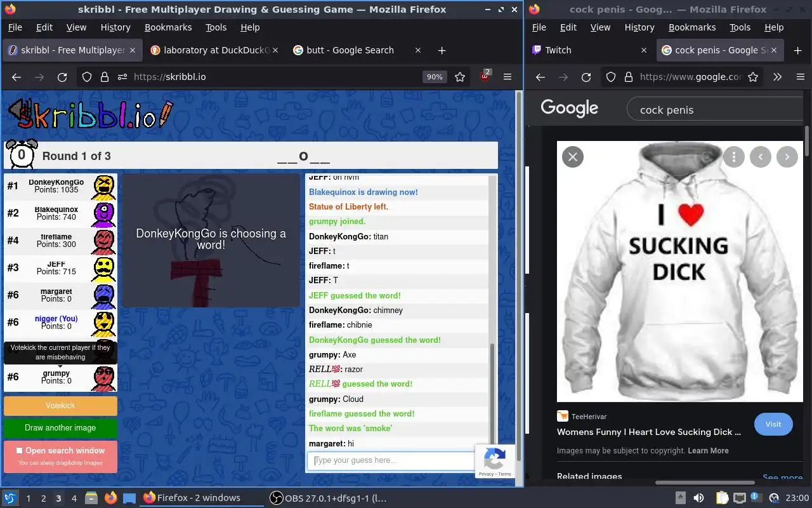The height and width of the screenshot is (508, 812).
Task: Open the Bookmarks menu in the skribbl window
Action: click(168, 27)
